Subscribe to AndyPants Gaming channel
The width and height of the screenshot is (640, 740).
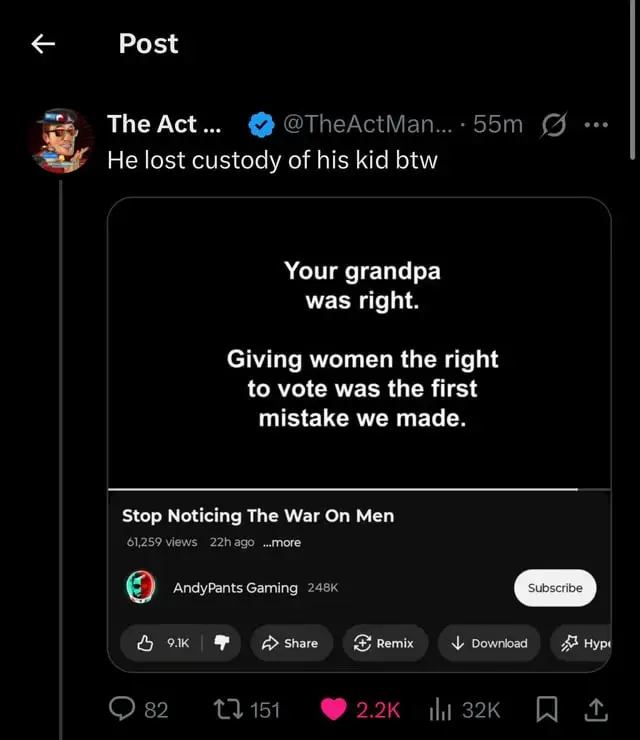(x=555, y=588)
